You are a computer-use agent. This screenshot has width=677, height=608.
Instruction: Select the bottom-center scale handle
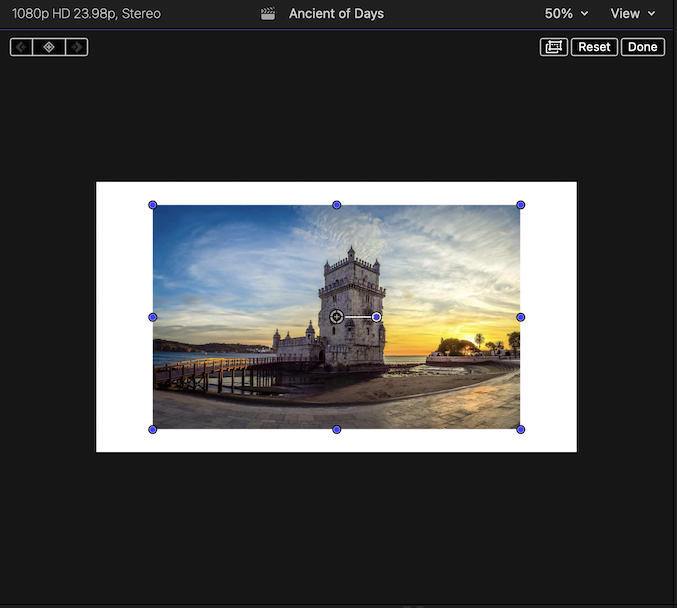click(337, 430)
